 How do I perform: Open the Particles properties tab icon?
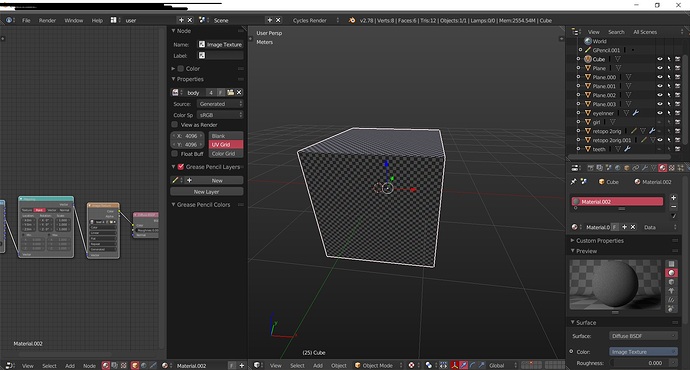[x=680, y=168]
